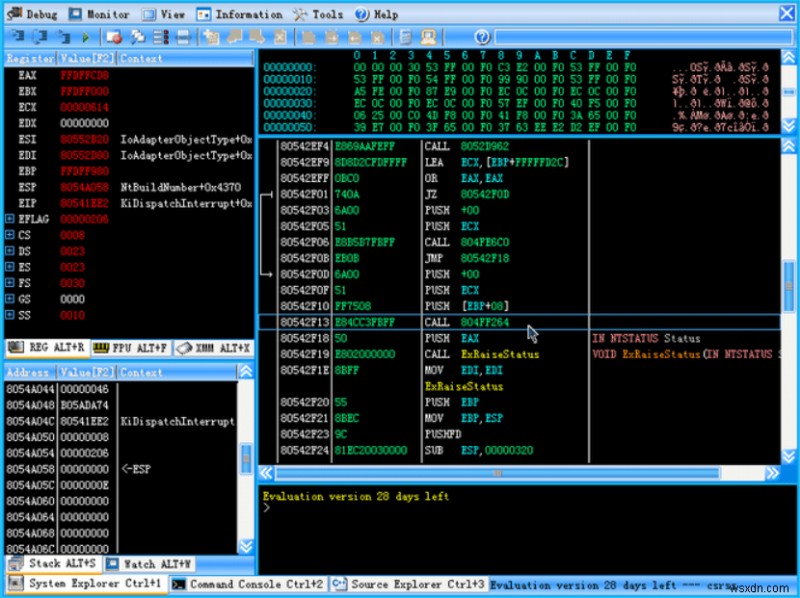Open the Source Explorer Ctrl+3 tab
The width and height of the screenshot is (800, 598).
coord(408,584)
